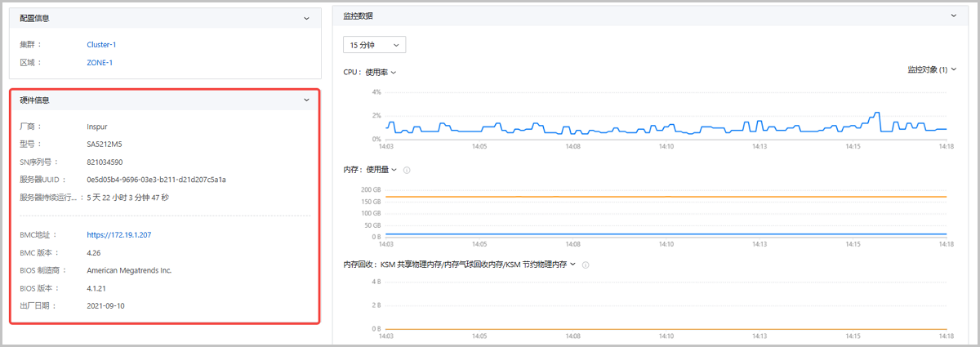Image resolution: width=980 pixels, height=347 pixels.
Task: Collapse the 硬件信息 panel chevron
Action: click(306, 100)
